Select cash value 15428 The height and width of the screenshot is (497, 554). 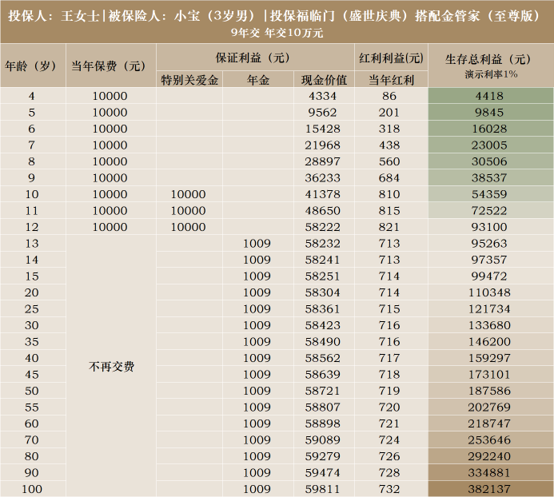tap(323, 129)
